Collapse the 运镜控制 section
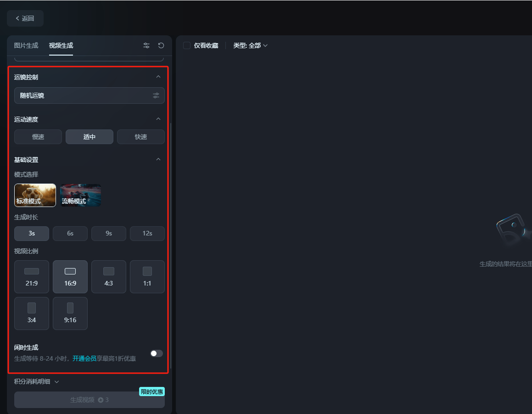Viewport: 532px width, 414px height. pos(158,77)
